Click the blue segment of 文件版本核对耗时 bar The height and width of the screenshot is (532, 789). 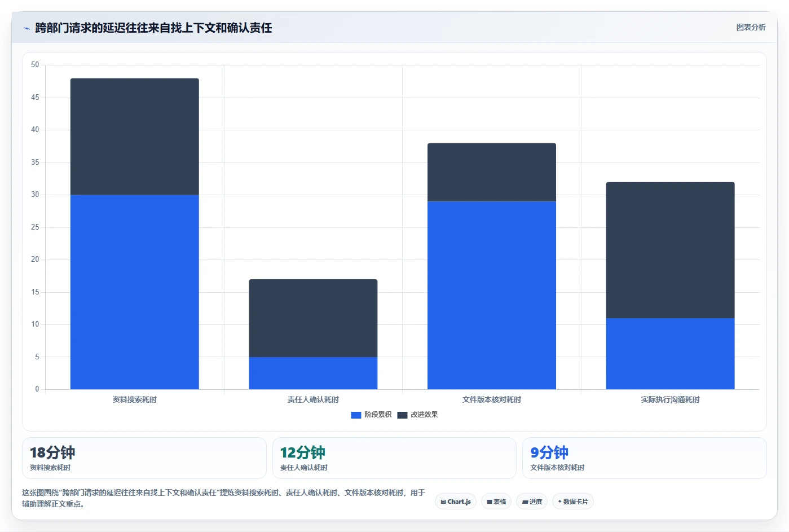[492, 295]
